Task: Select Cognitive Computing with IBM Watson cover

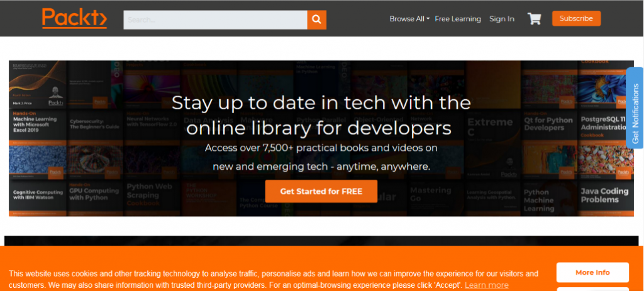Action: tap(38, 199)
